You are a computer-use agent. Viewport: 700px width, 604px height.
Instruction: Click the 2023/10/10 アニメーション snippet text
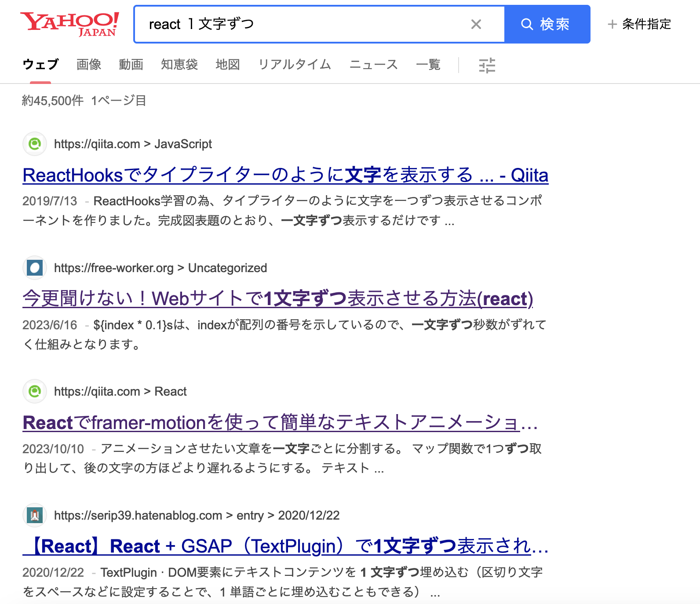282,458
